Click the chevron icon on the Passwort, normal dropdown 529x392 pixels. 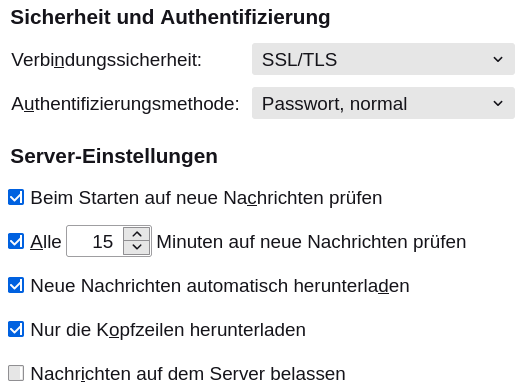coord(498,103)
